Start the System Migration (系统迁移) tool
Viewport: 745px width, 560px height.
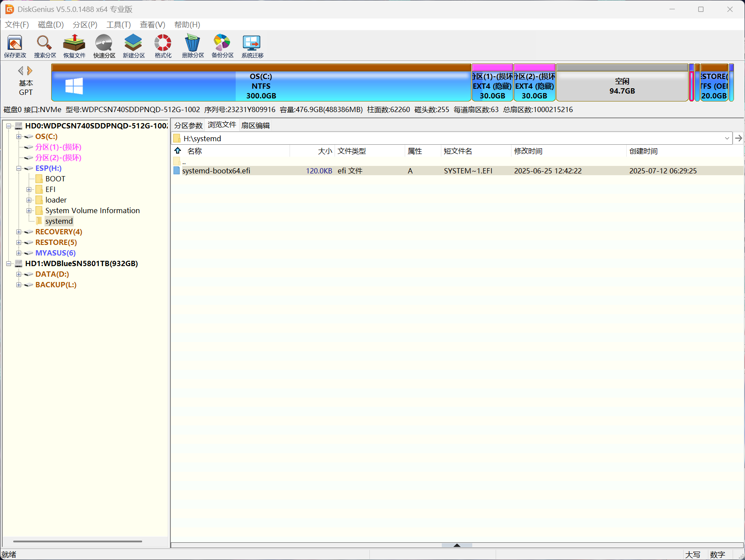point(252,46)
